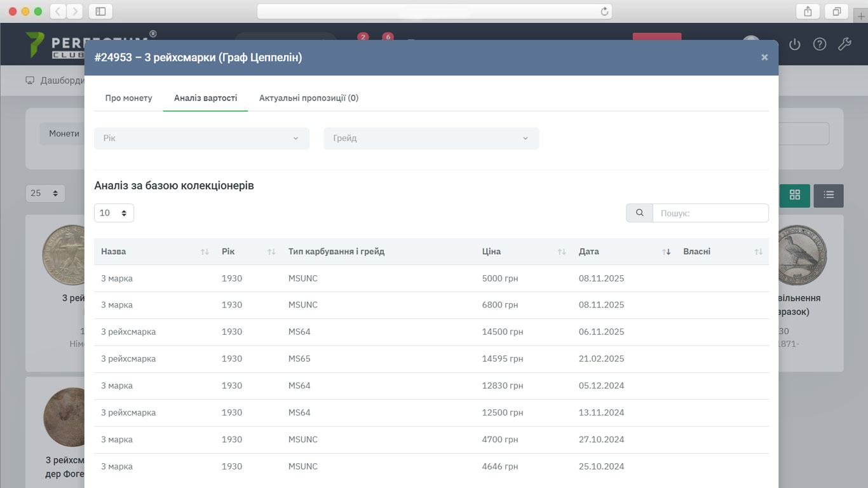Screen dimensions: 868x488
Task: Expand the Грейд filter dropdown
Action: (x=431, y=139)
